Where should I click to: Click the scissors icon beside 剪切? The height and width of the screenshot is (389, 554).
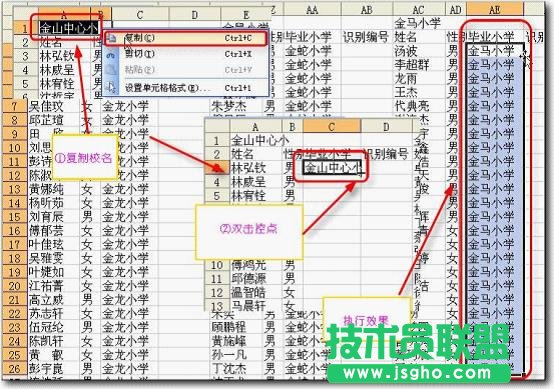pos(112,54)
